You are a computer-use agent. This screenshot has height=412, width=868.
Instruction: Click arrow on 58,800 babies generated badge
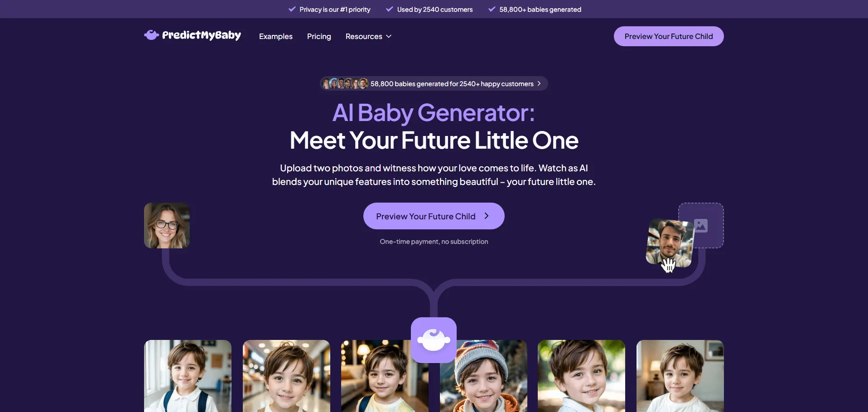(539, 83)
